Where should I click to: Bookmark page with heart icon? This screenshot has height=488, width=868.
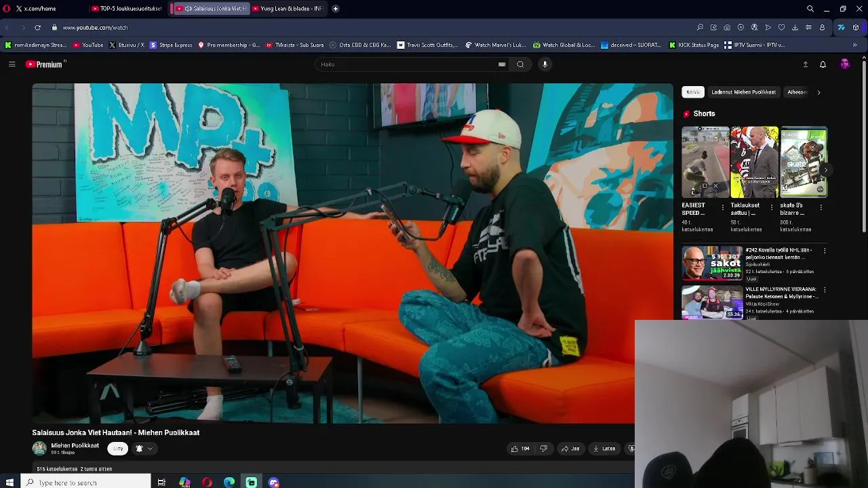point(781,28)
